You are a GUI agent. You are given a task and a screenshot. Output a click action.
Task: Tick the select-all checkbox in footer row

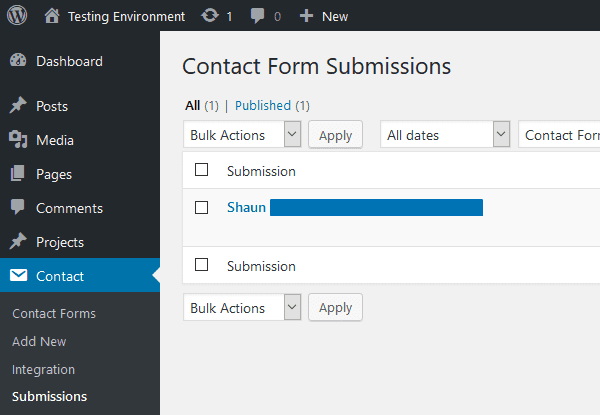coord(201,264)
